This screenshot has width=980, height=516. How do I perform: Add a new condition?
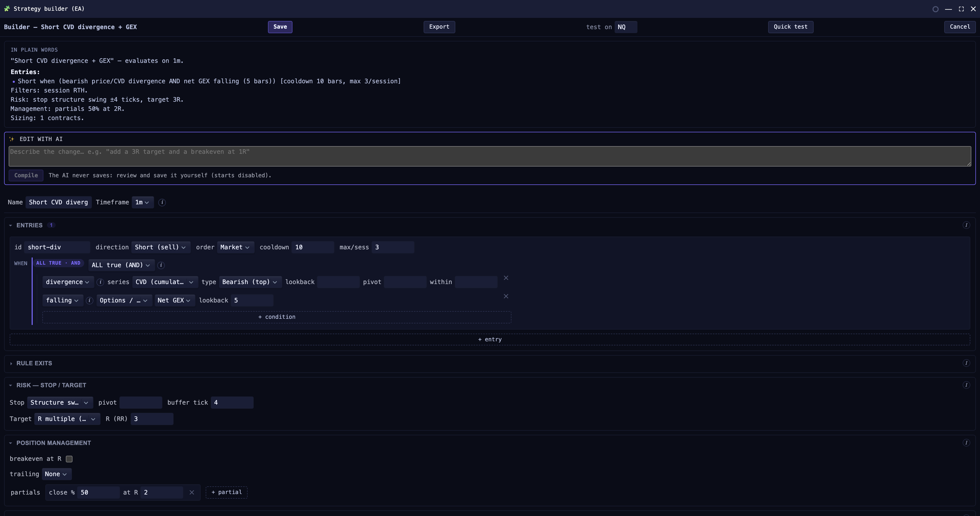277,317
